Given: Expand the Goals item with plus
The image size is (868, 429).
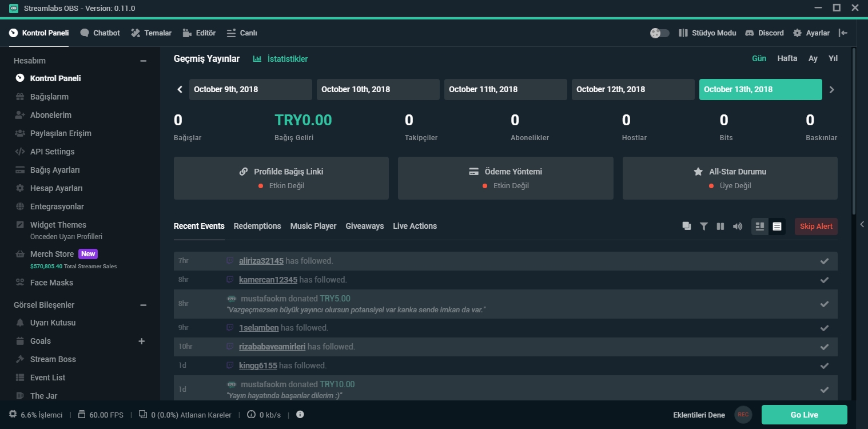Looking at the screenshot, I should pyautogui.click(x=142, y=341).
